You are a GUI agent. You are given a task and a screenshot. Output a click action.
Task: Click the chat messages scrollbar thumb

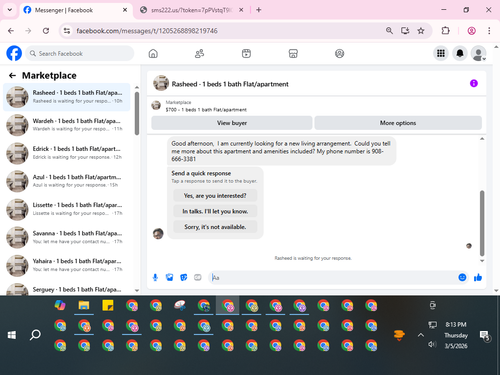tap(482, 223)
